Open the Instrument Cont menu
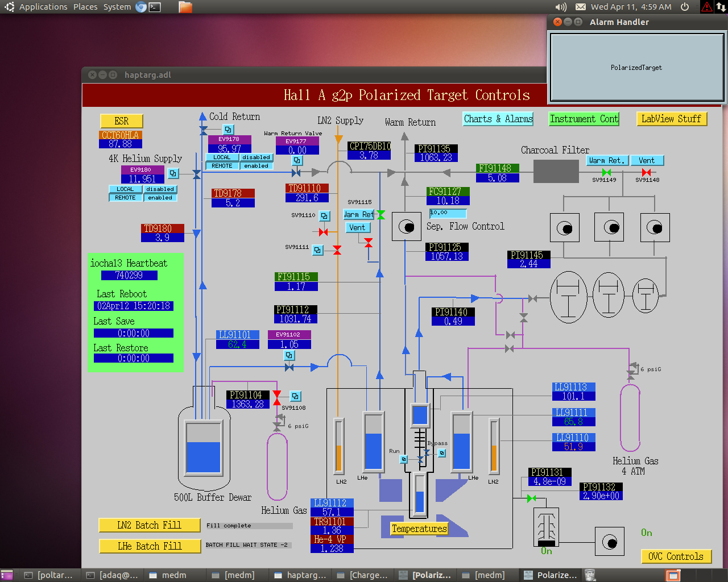This screenshot has height=582, width=728. coord(584,119)
